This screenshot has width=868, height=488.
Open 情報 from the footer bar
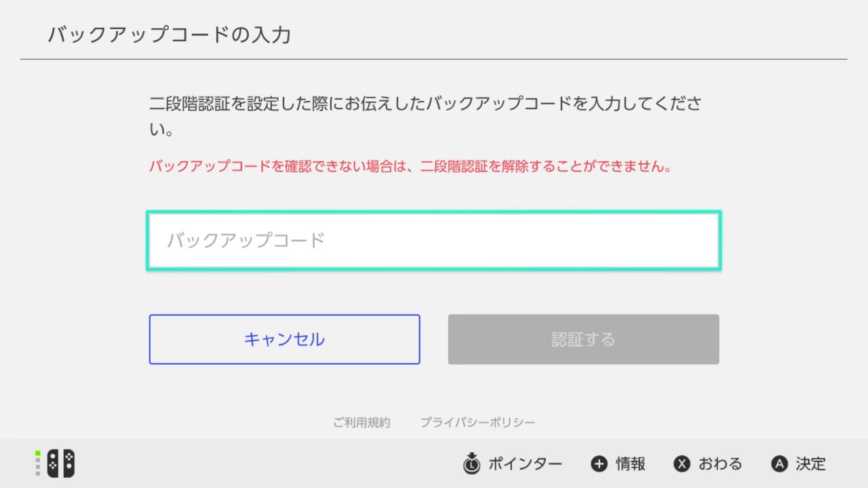coord(630,464)
